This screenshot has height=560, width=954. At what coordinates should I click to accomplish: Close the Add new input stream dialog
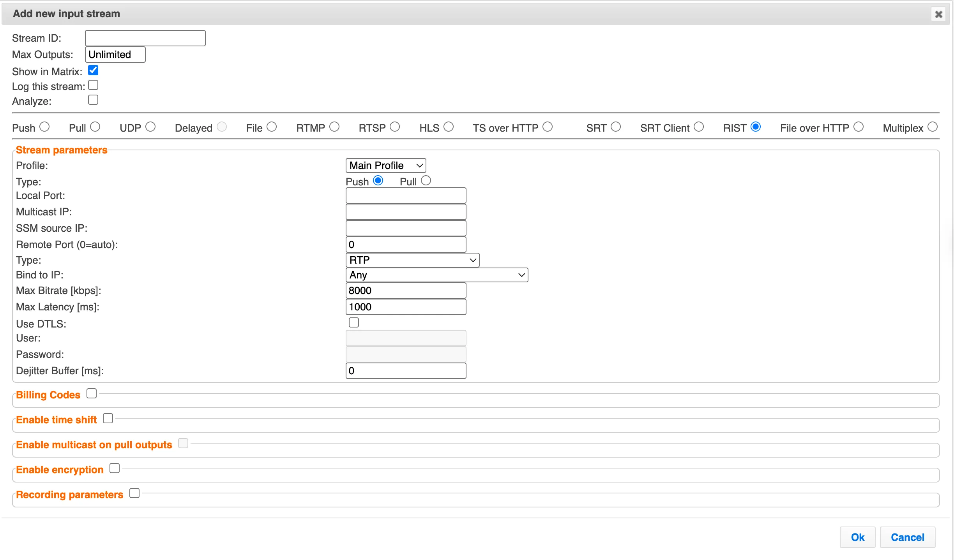pyautogui.click(x=938, y=14)
